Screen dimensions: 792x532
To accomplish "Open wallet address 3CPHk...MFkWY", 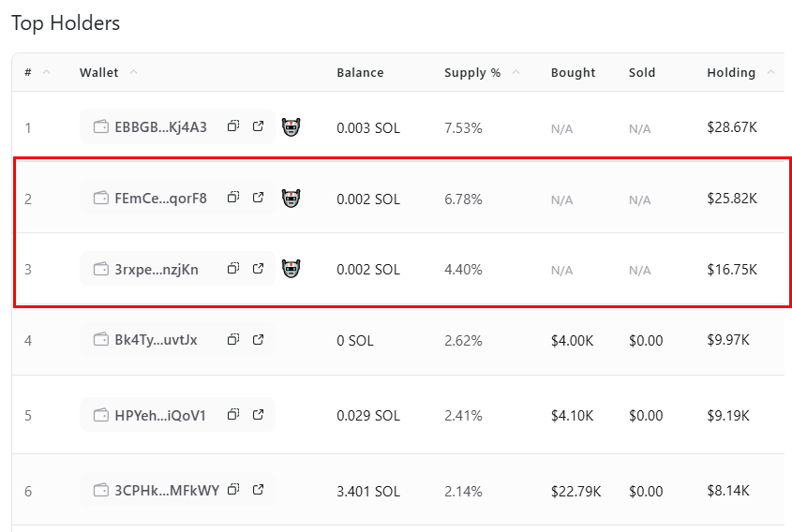I will click(167, 491).
